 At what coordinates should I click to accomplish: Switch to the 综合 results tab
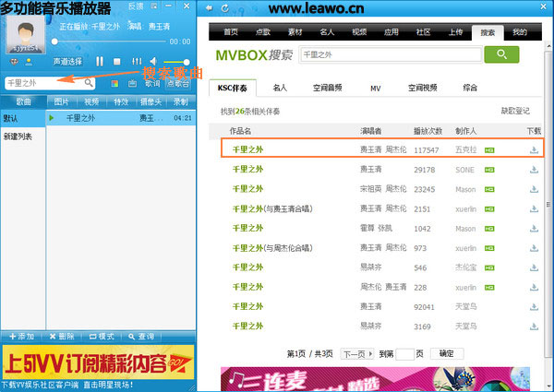coord(470,88)
